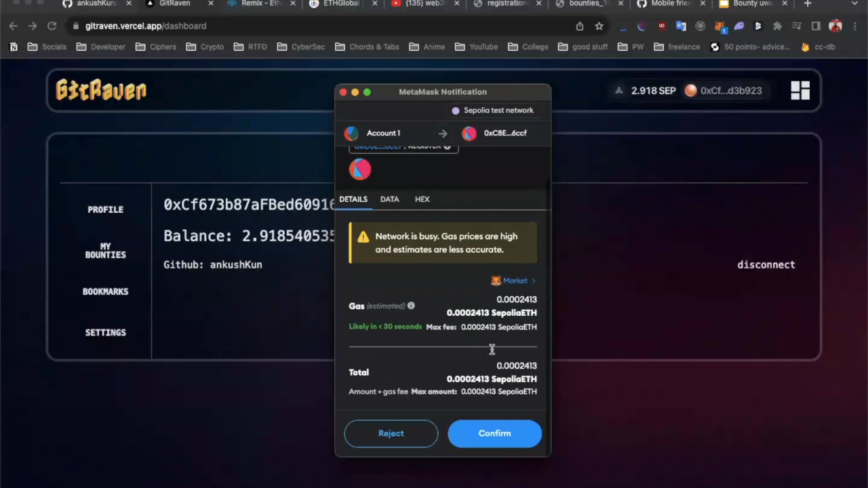Open the Chords & Tabs bookmarks folder

point(367,47)
